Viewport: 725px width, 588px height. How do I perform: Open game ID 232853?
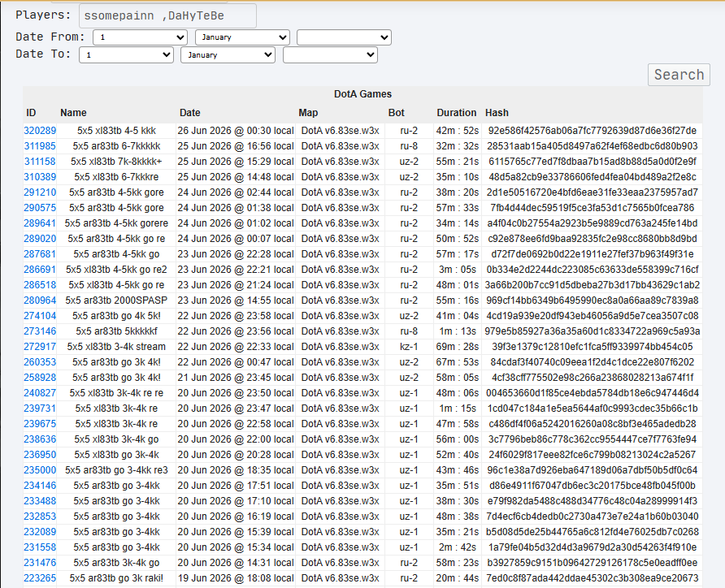coord(40,517)
